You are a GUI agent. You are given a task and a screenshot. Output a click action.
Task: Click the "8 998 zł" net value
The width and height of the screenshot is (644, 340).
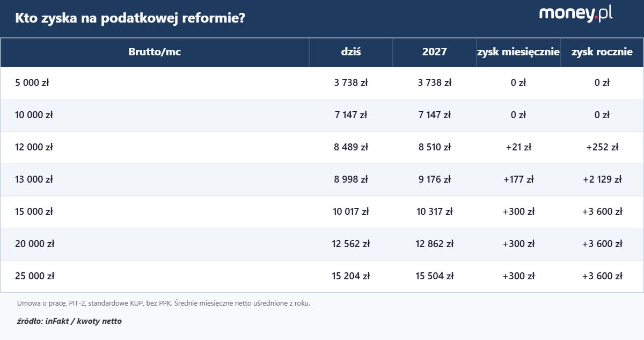(351, 179)
